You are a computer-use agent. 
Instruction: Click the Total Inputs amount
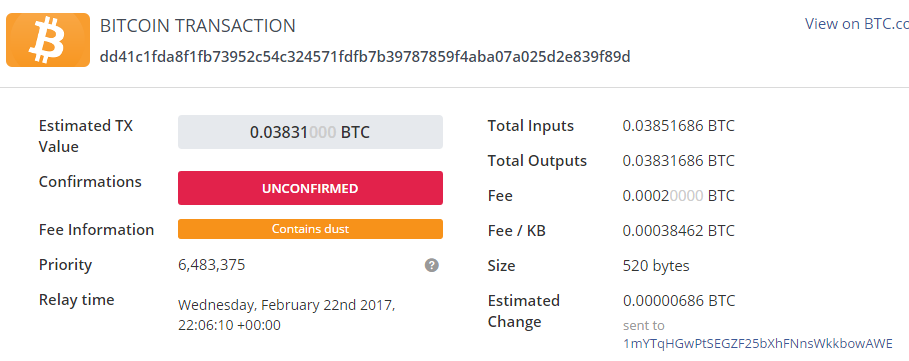678,126
